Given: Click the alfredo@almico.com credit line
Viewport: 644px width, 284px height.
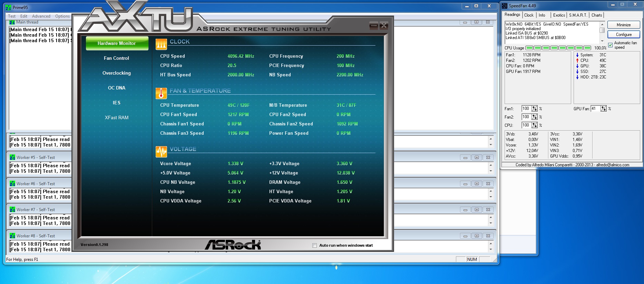Looking at the screenshot, I should click(x=572, y=165).
